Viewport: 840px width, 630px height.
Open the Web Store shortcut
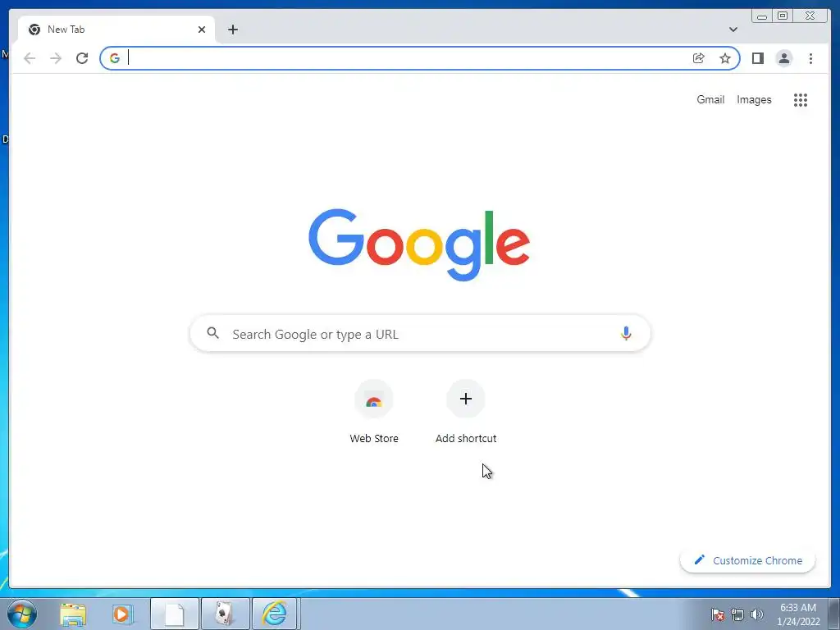pos(374,412)
